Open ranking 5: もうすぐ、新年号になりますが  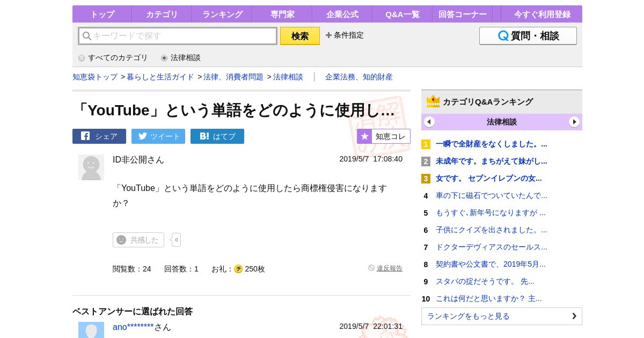tap(491, 212)
